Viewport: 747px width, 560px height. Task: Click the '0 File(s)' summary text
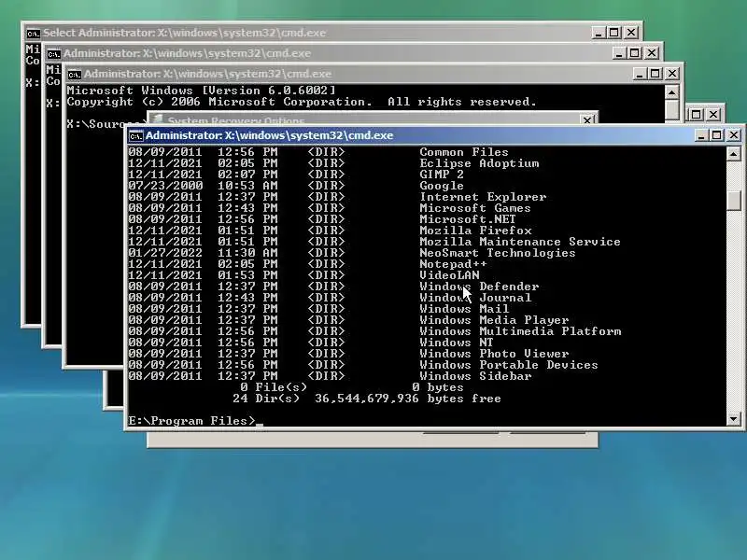[274, 387]
